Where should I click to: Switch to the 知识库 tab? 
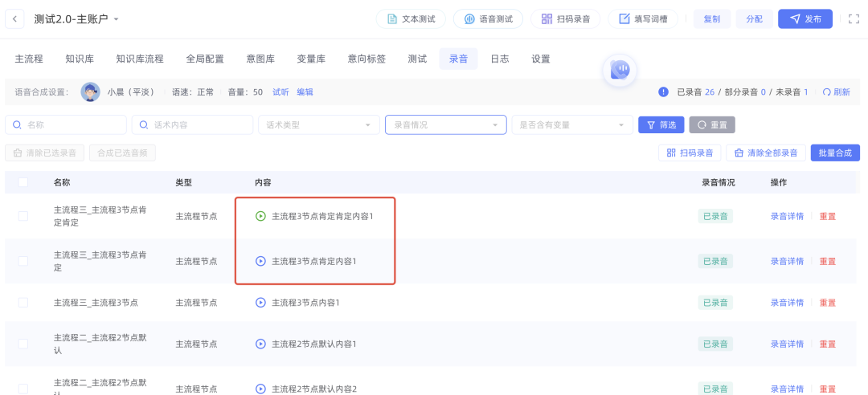click(x=80, y=59)
